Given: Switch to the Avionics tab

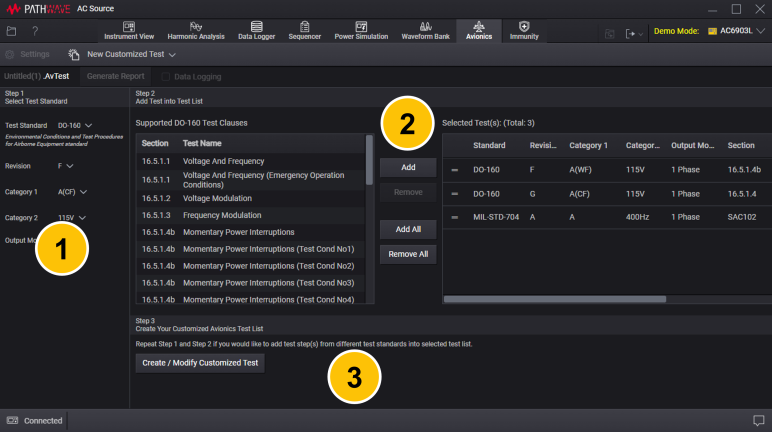Looking at the screenshot, I should click(479, 31).
